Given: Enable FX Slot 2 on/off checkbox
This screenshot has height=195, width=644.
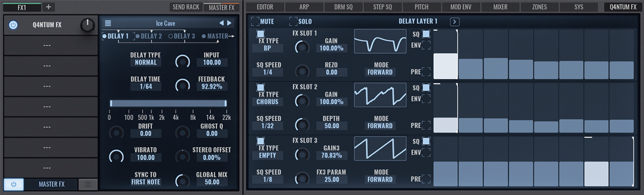Looking at the screenshot, I should (260, 87).
